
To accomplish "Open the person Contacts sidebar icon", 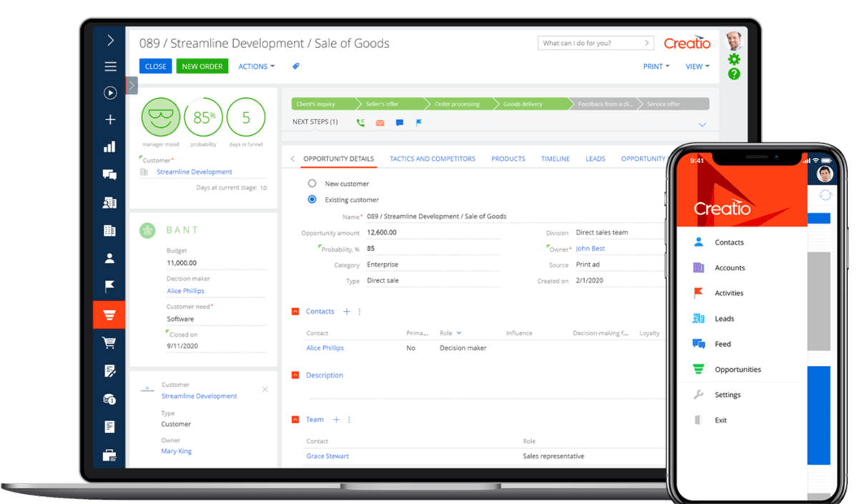I will 109,258.
